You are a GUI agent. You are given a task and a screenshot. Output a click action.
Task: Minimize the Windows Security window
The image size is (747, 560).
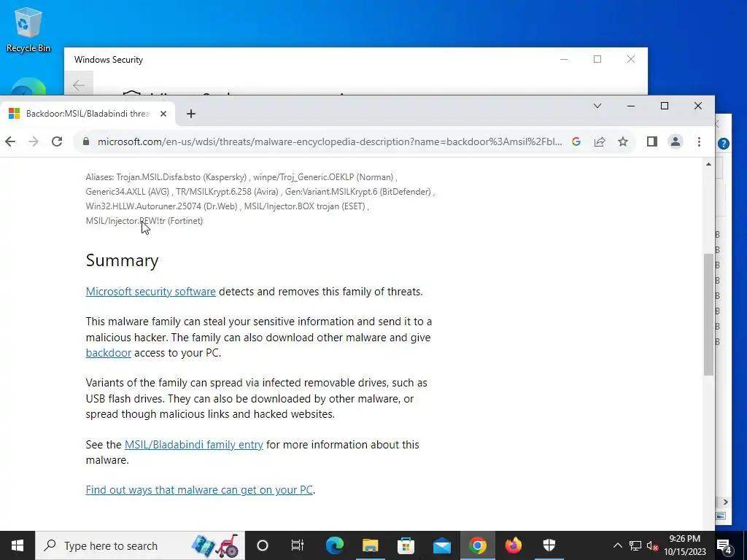[564, 59]
